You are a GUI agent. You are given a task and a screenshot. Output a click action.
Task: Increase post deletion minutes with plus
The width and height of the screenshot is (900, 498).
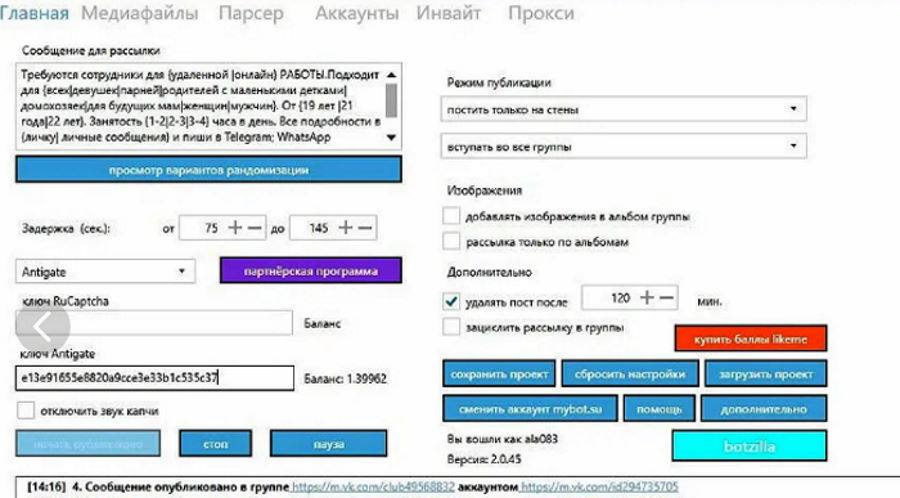(x=647, y=298)
